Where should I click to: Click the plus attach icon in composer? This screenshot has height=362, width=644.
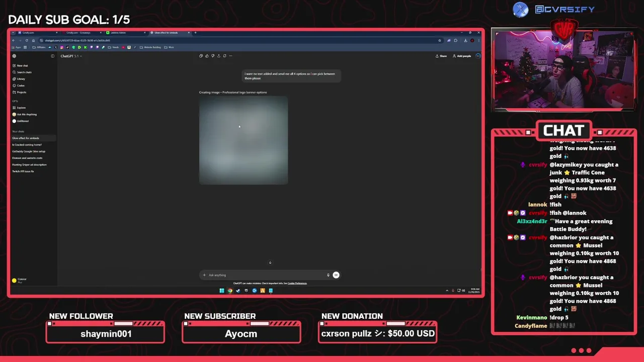(204, 275)
